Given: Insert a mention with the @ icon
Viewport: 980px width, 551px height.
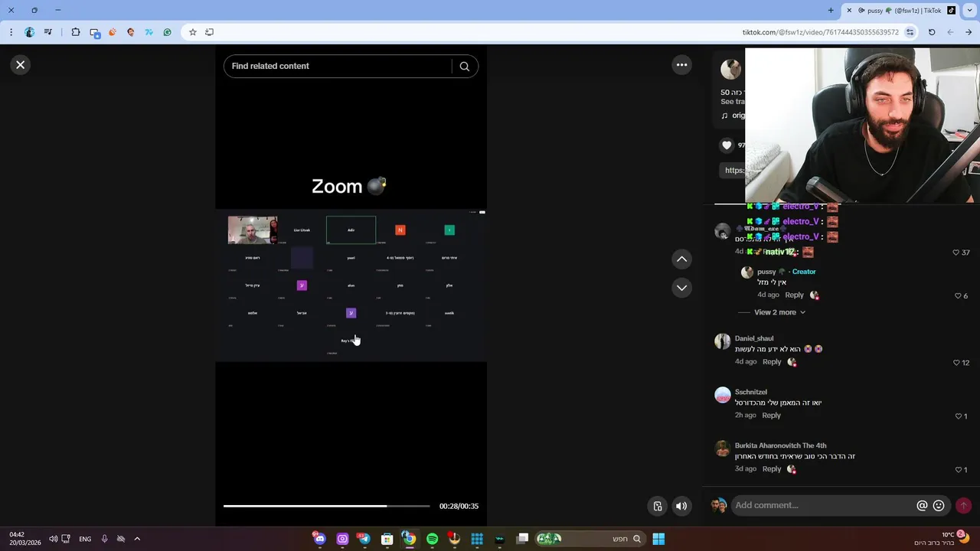Looking at the screenshot, I should click(922, 506).
